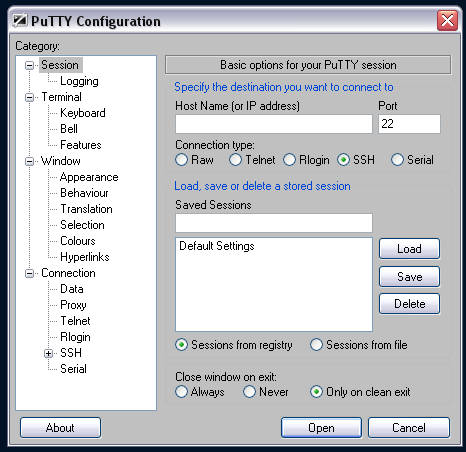The width and height of the screenshot is (466, 452).
Task: Click the About button
Action: 60,428
